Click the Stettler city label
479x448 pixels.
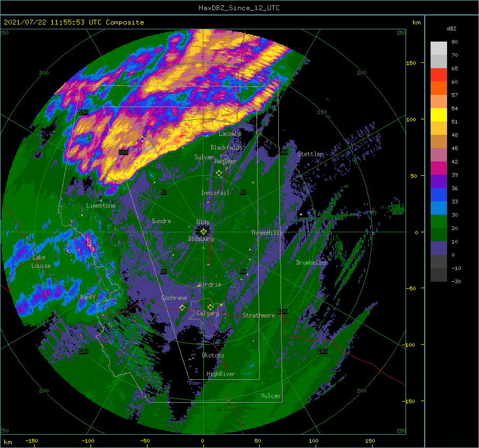tap(310, 154)
